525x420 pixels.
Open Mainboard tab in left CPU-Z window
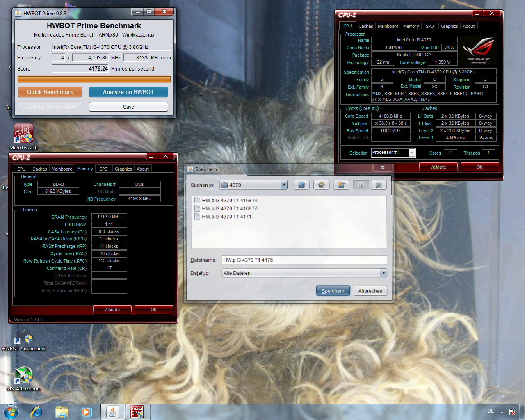click(x=62, y=169)
